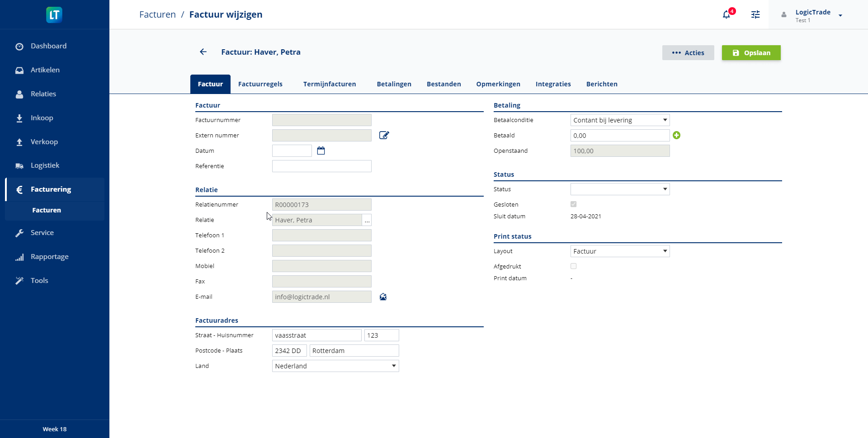Click the LogicTrade logo in sidebar

pos(54,14)
